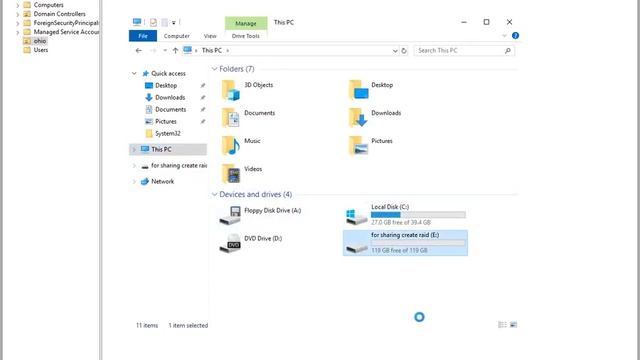Click the Manage contextual tab
This screenshot has width=640, height=360.
(x=246, y=23)
